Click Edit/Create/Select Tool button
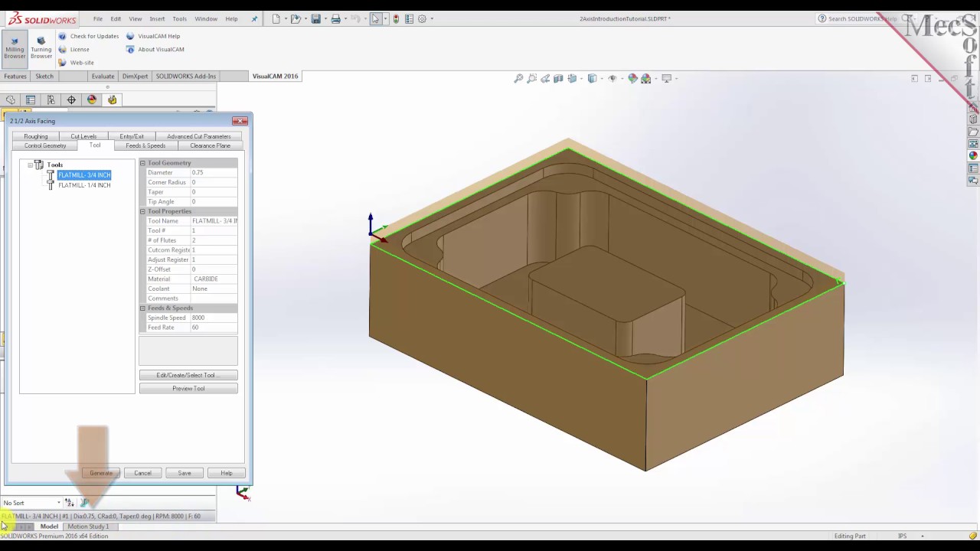 tap(188, 375)
